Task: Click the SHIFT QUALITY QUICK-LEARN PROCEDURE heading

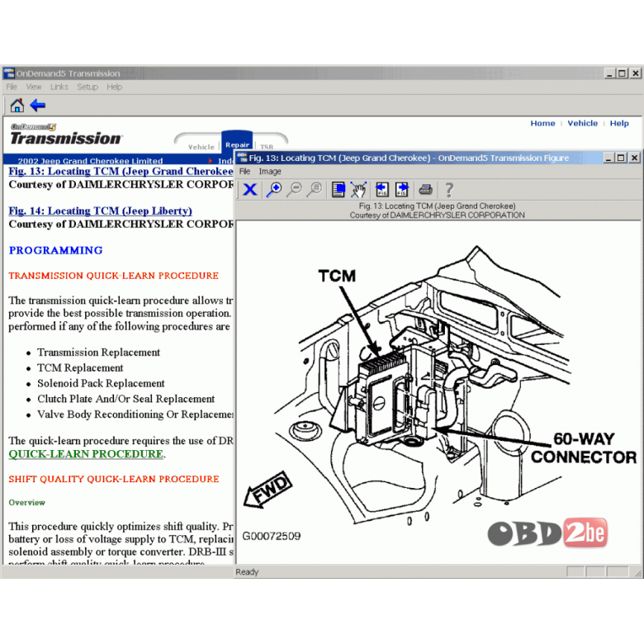Action: click(x=114, y=479)
